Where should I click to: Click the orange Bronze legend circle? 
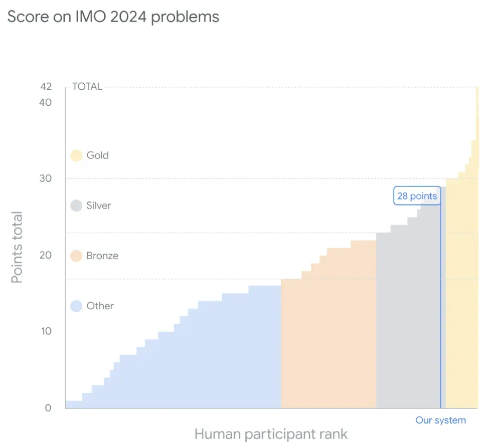[76, 256]
